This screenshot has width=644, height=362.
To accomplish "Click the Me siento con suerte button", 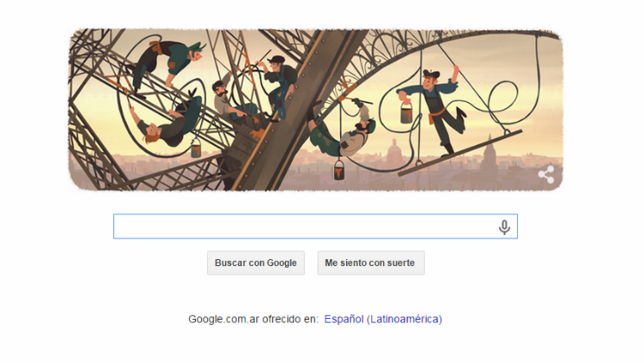I will pyautogui.click(x=371, y=263).
